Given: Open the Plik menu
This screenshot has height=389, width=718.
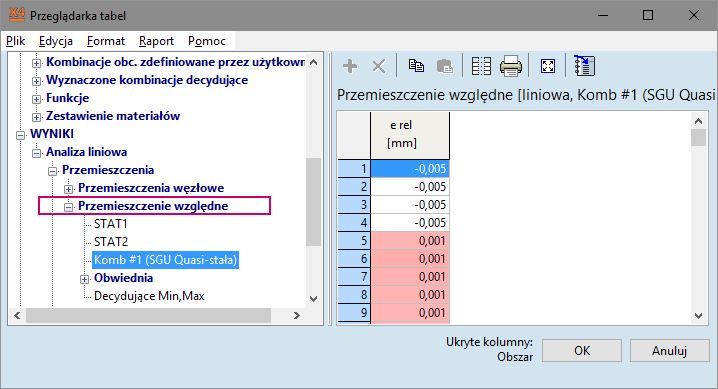Looking at the screenshot, I should 15,41.
